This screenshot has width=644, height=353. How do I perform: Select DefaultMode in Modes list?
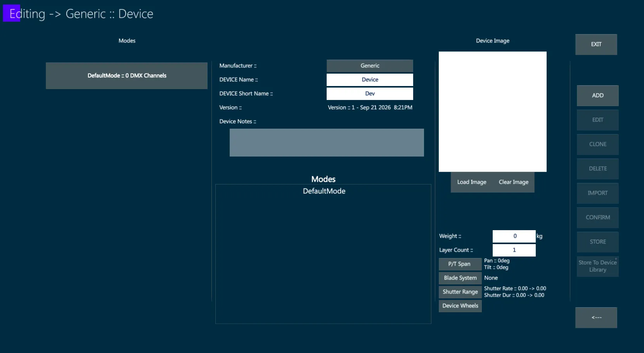pyautogui.click(x=324, y=191)
